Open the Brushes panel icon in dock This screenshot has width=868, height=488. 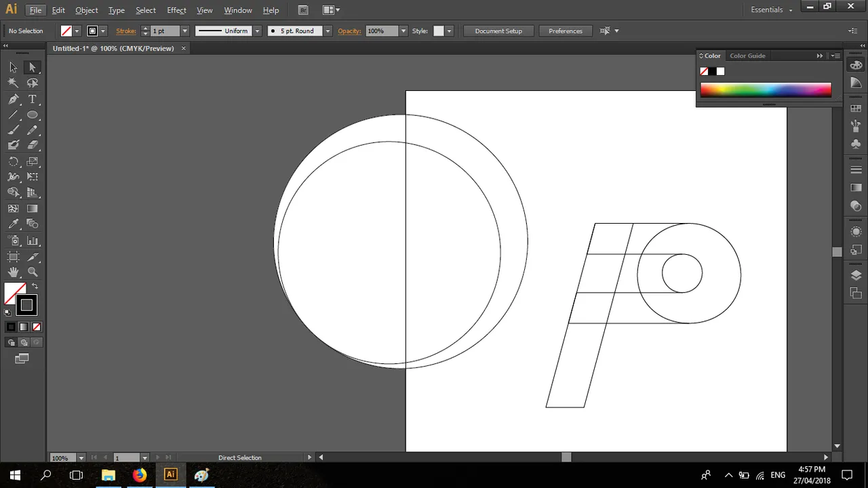click(856, 126)
